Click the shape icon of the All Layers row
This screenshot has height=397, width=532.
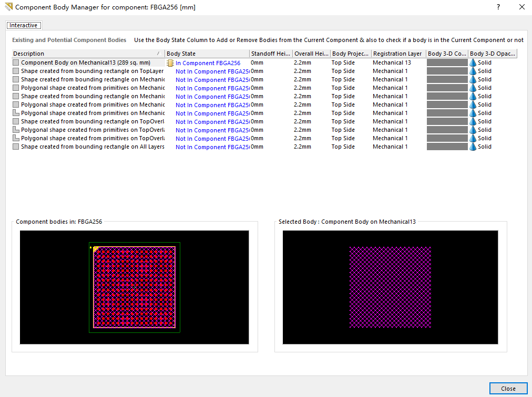click(x=16, y=147)
